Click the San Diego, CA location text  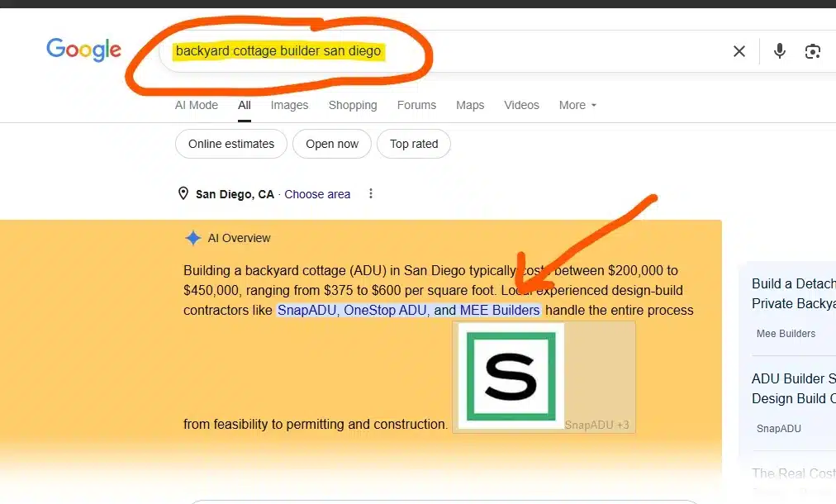click(x=235, y=194)
